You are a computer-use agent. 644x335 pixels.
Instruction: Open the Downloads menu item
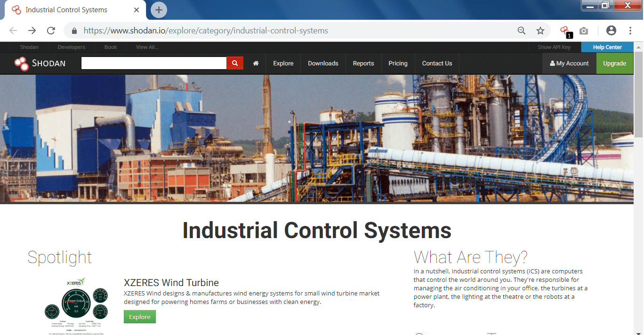[323, 63]
